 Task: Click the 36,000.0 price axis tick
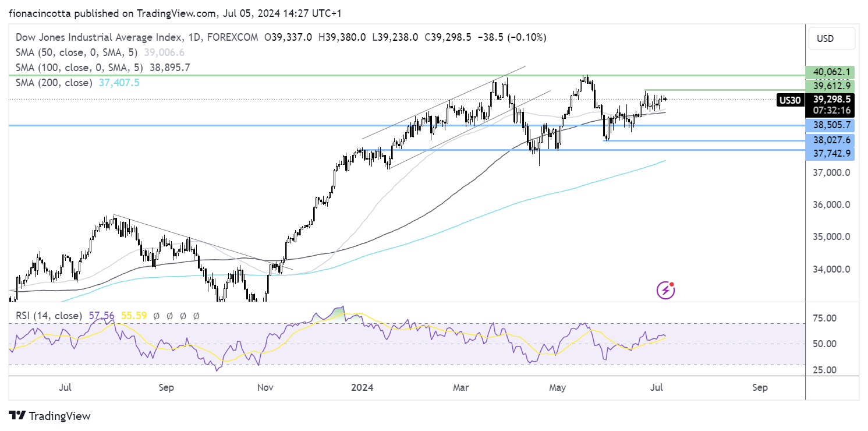click(x=831, y=205)
